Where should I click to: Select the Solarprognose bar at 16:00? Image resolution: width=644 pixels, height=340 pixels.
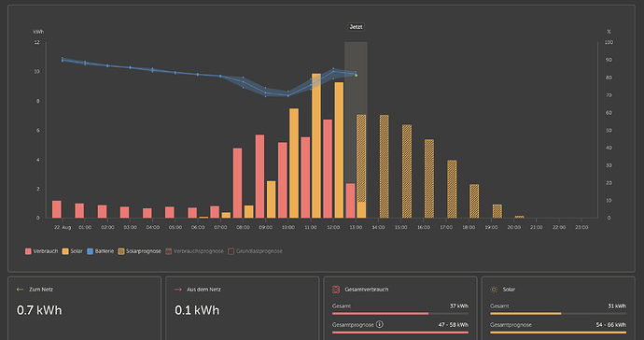pyautogui.click(x=429, y=178)
